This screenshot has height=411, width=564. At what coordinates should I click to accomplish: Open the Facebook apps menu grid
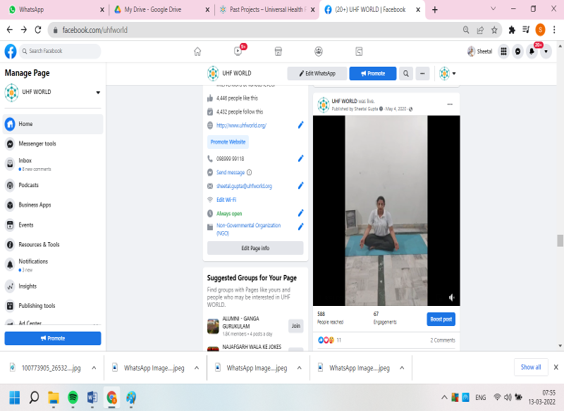(x=504, y=51)
